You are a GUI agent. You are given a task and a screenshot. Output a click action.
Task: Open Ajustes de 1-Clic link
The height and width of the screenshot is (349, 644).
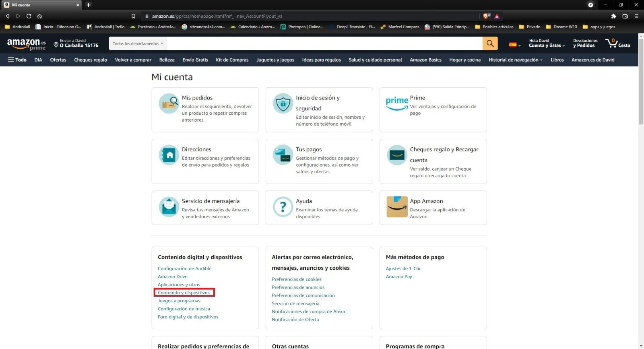pyautogui.click(x=403, y=268)
